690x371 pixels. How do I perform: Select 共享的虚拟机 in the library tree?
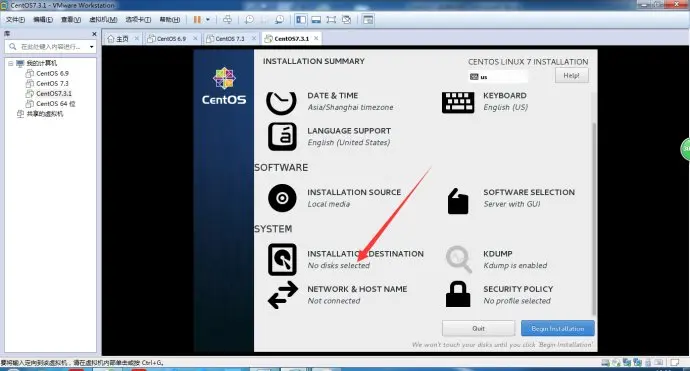click(x=44, y=114)
